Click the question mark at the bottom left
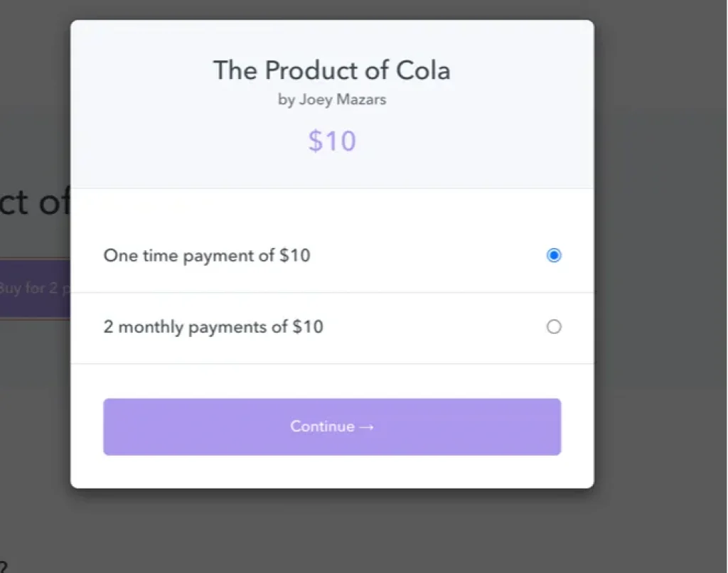 coord(4,567)
